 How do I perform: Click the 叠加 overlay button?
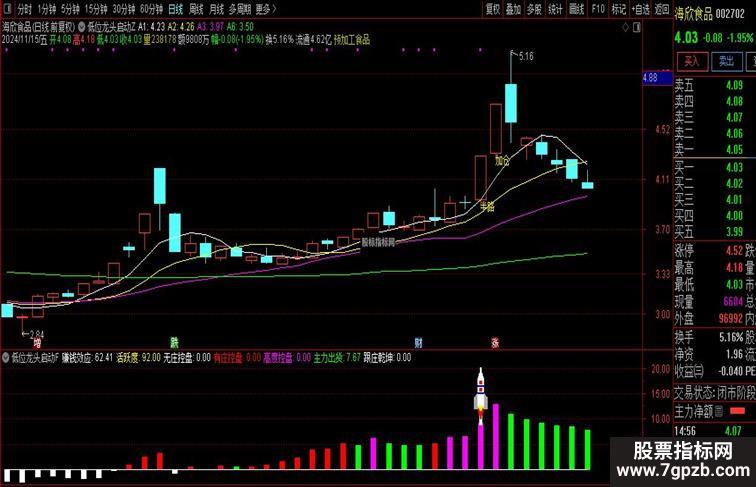513,9
